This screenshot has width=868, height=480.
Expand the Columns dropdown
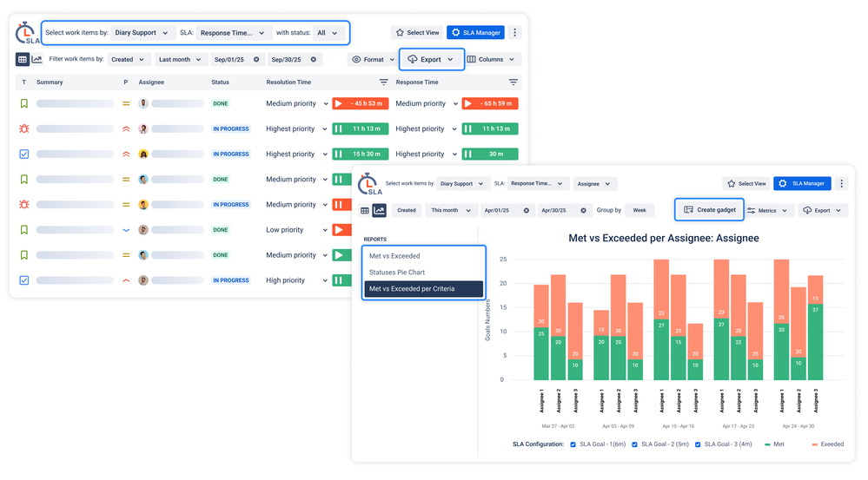point(491,59)
